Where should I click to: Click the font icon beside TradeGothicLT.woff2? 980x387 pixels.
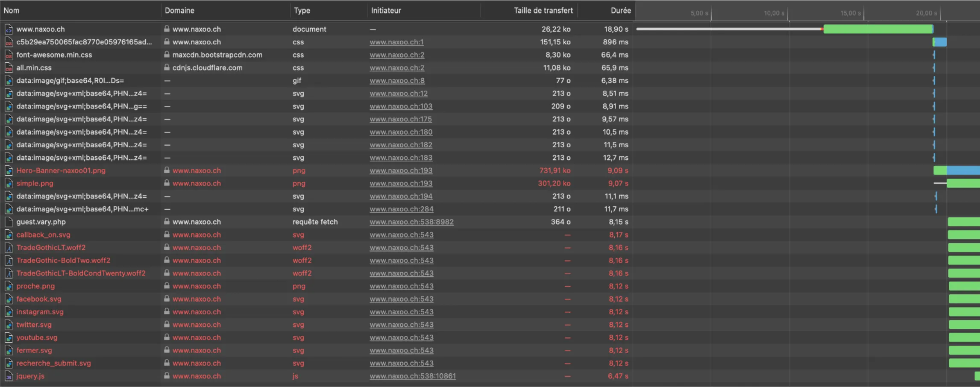tap(9, 248)
